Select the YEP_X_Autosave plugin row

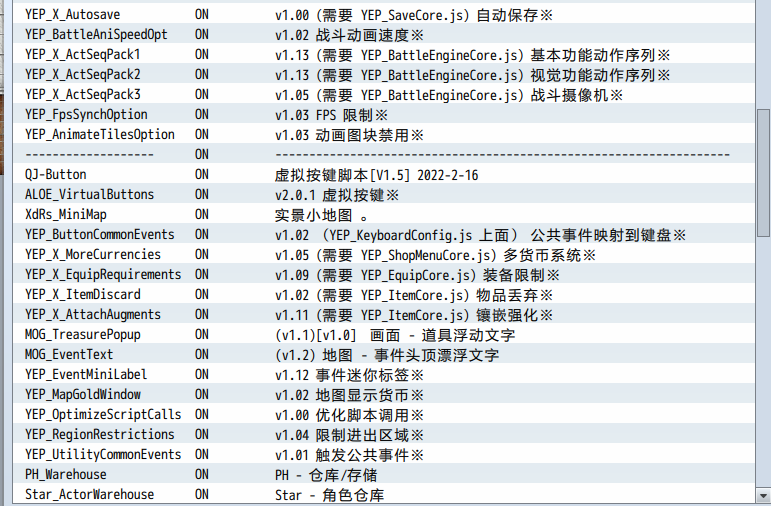point(385,15)
